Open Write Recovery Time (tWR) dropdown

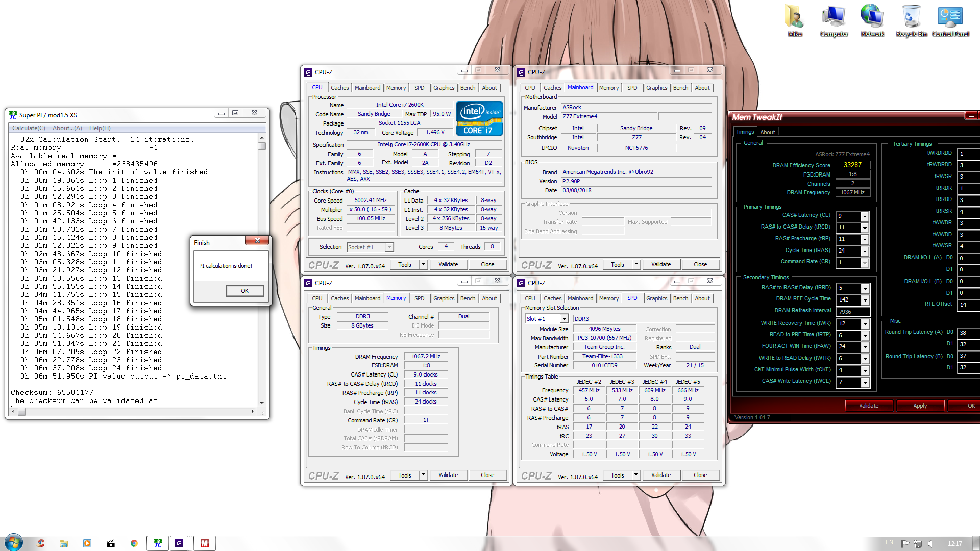pos(865,324)
